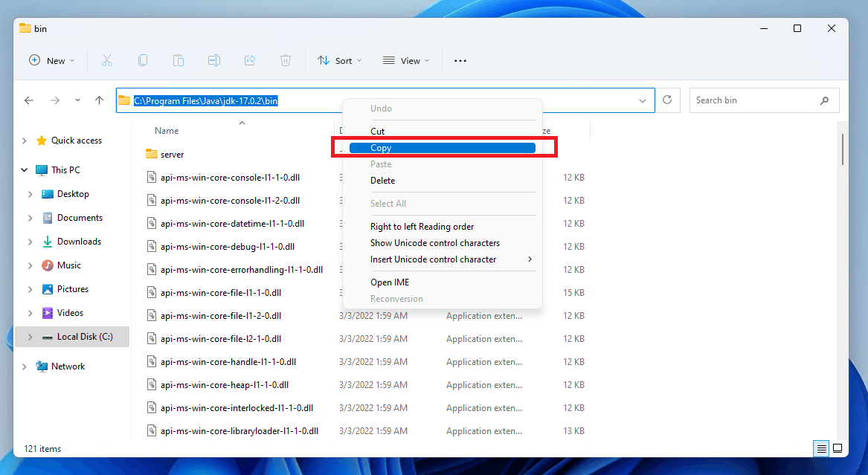This screenshot has height=475, width=868.
Task: Select api-ms-win-core-interlocked-l1-1-0.dll file
Action: click(237, 407)
